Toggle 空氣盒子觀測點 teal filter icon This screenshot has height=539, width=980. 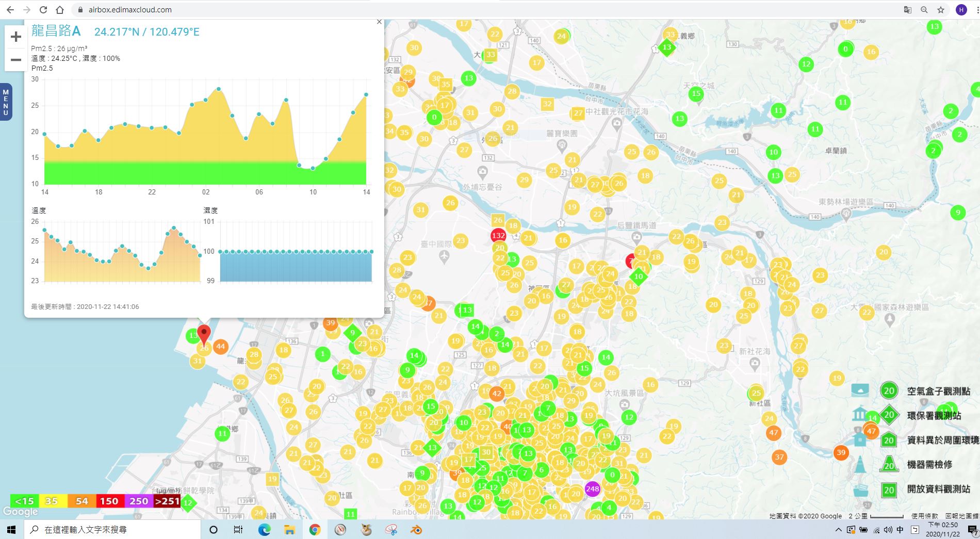pyautogui.click(x=860, y=390)
